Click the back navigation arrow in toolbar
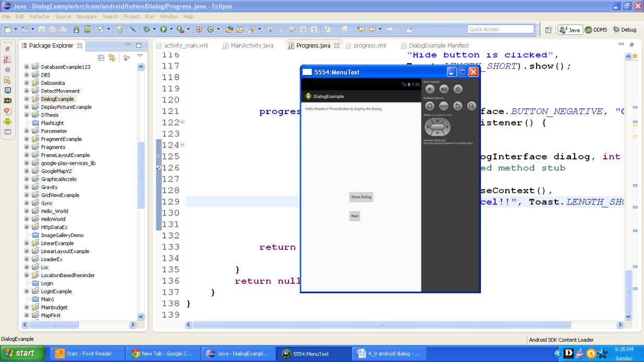This screenshot has width=644, height=362. pyautogui.click(x=373, y=29)
